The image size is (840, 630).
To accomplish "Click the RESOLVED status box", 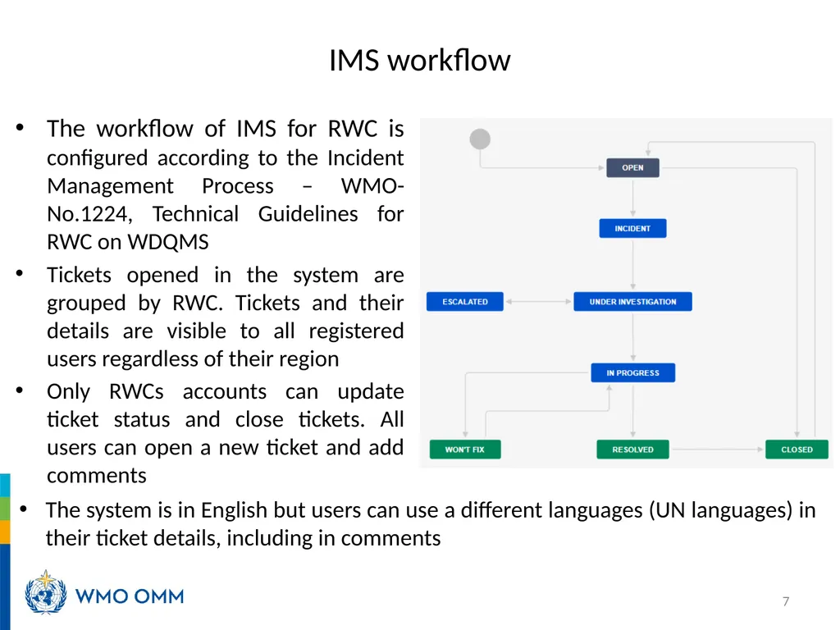I will tap(632, 450).
